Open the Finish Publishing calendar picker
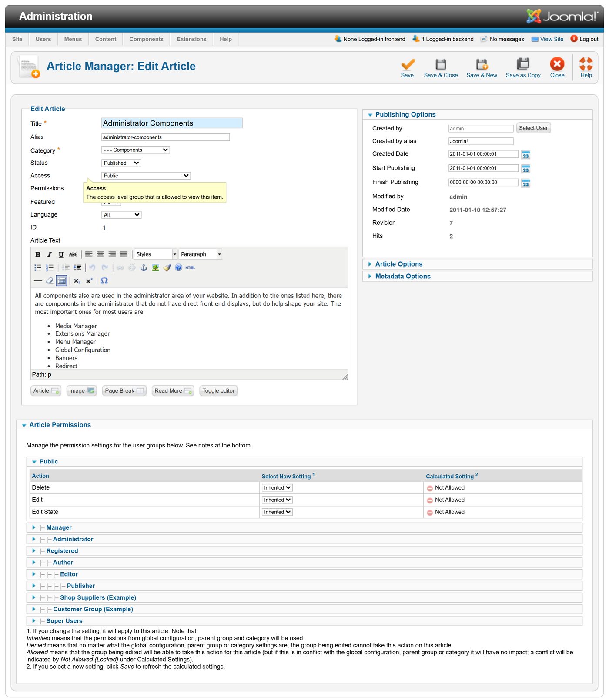 click(525, 183)
